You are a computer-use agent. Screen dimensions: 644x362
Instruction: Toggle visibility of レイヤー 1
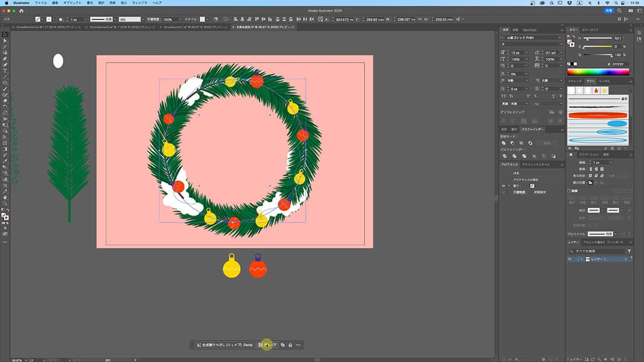point(570,259)
